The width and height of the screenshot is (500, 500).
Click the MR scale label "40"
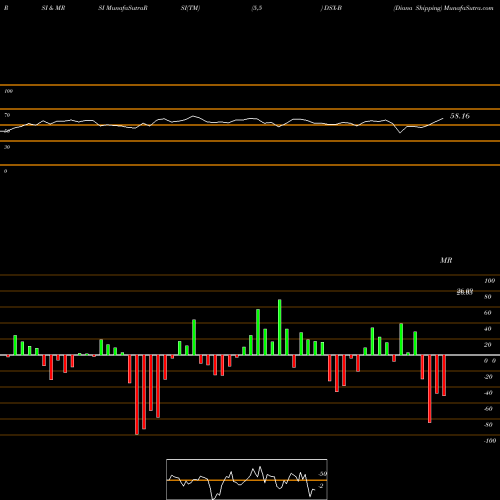[x=488, y=329]
